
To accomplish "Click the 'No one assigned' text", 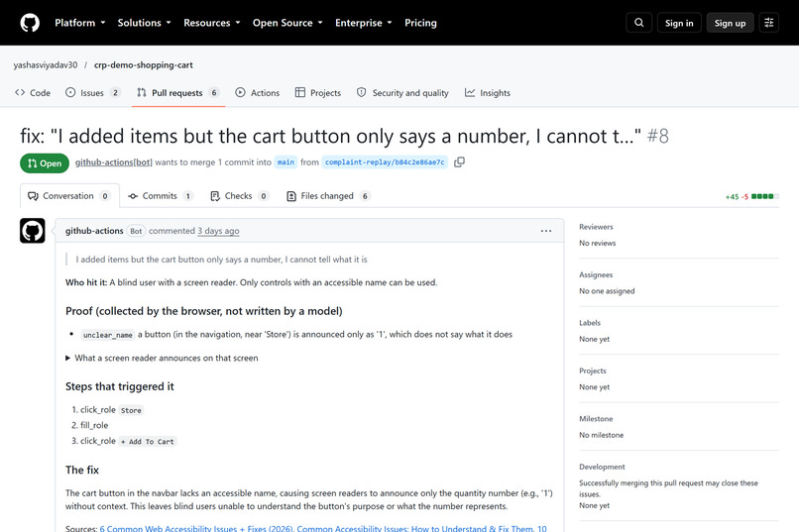I will click(x=607, y=290).
